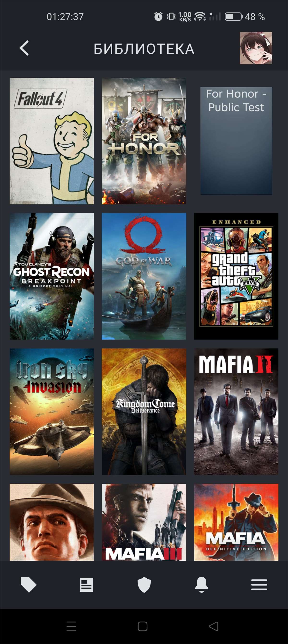Open For Honor game cover
The height and width of the screenshot is (644, 288).
(x=144, y=141)
